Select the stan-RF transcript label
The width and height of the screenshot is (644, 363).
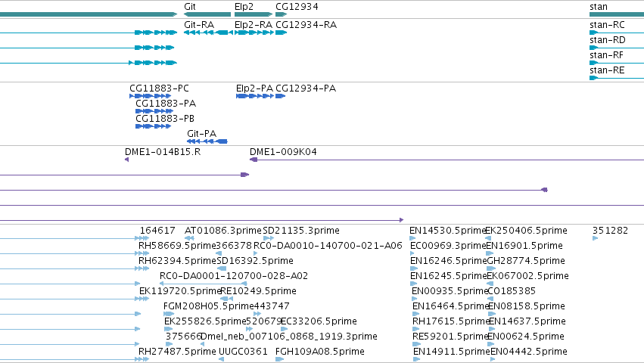coord(607,55)
